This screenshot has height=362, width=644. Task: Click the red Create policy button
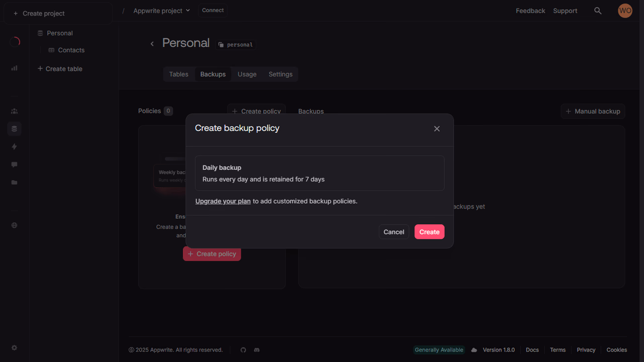pyautogui.click(x=212, y=254)
